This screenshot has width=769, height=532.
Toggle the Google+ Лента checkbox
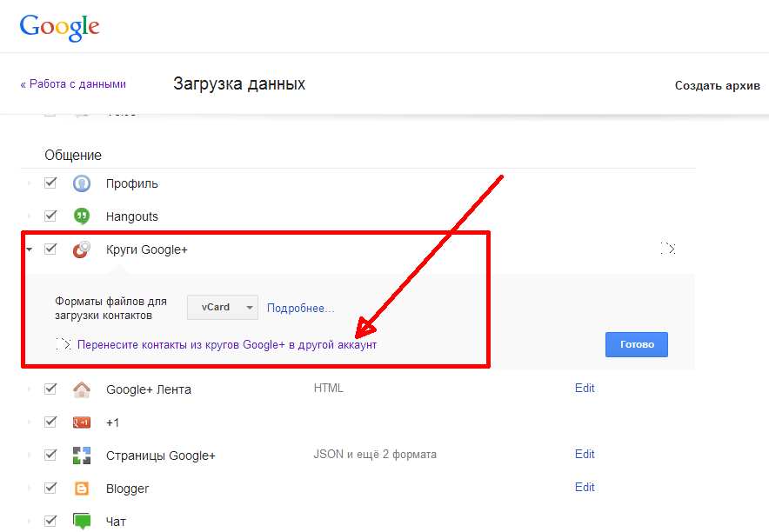click(x=50, y=389)
